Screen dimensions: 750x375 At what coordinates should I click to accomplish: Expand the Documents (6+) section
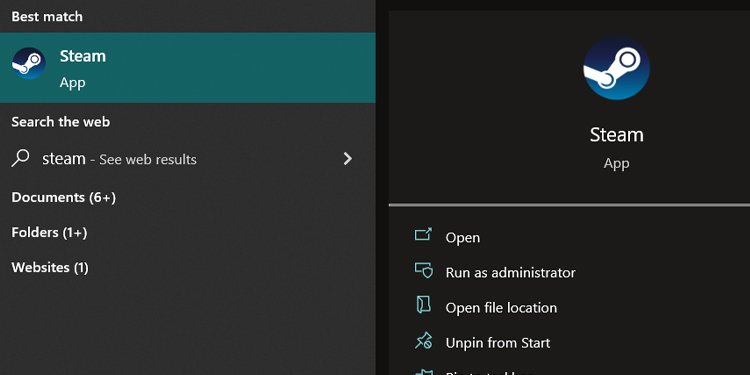(64, 198)
